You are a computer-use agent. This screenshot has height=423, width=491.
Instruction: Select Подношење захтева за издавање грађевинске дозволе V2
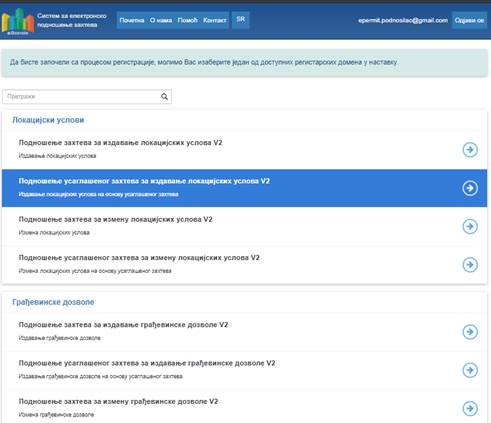click(x=244, y=331)
